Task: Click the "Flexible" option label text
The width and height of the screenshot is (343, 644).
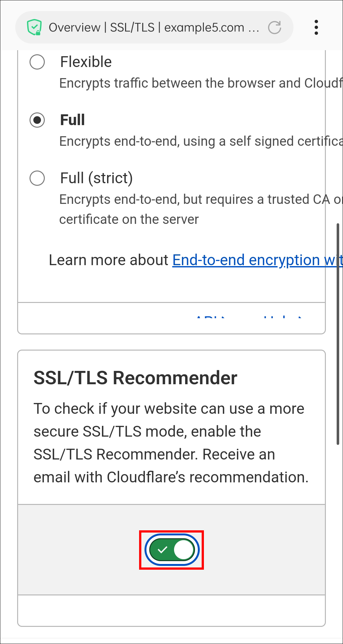Action: [x=86, y=62]
